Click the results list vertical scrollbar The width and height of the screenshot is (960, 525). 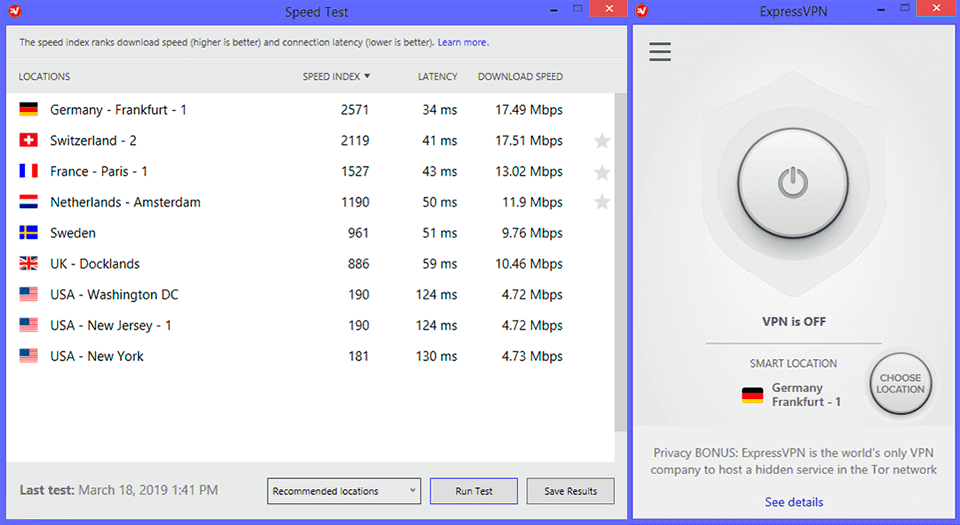click(x=620, y=262)
